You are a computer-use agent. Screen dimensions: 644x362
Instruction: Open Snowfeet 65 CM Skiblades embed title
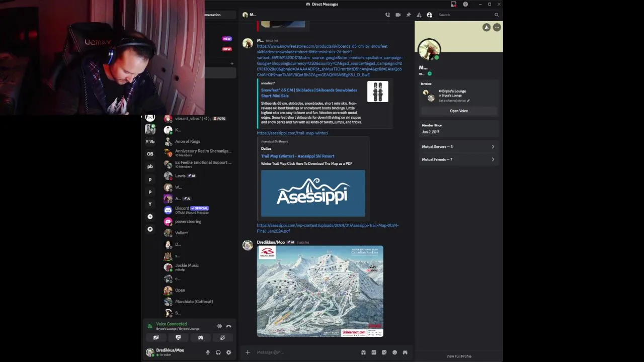(x=309, y=93)
